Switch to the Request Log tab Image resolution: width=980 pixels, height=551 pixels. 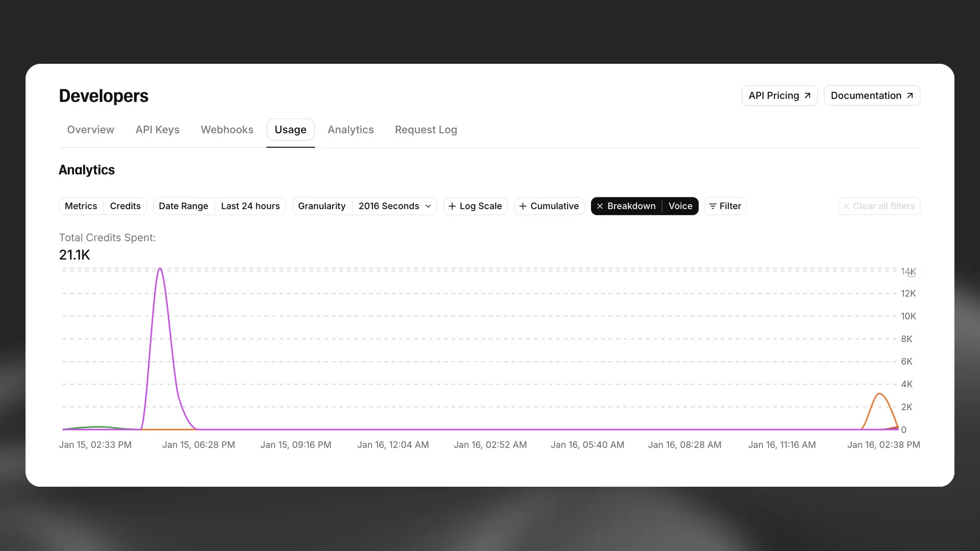[x=426, y=130]
